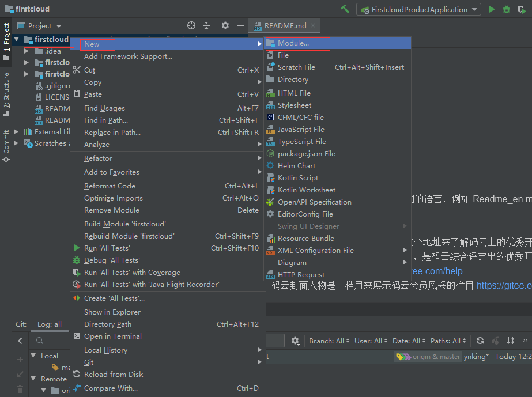This screenshot has height=397, width=532.
Task: Open the User: All filter dropdown
Action: point(371,341)
